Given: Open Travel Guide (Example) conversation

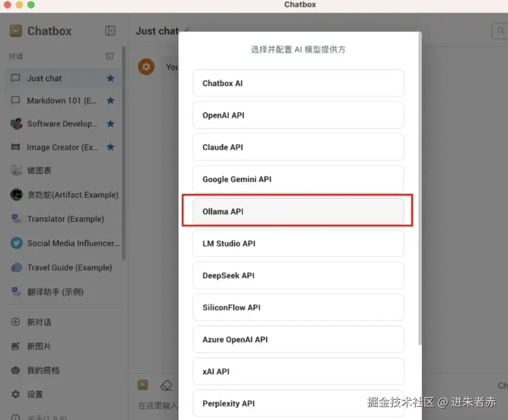Looking at the screenshot, I should coord(63,267).
